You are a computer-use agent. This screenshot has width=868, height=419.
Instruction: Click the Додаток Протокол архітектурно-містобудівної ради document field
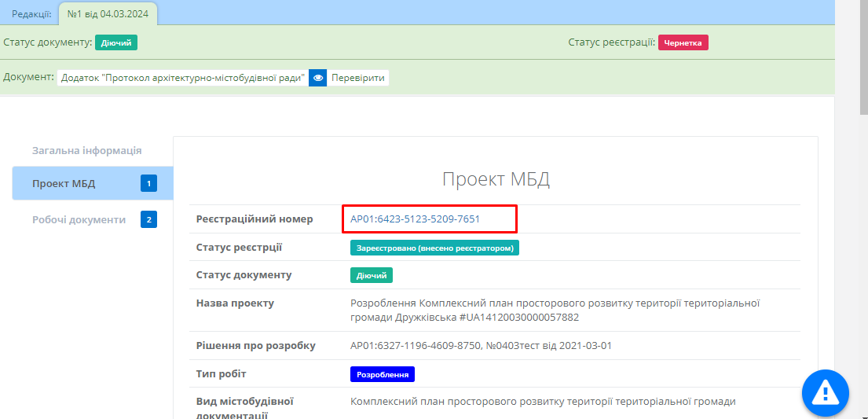pyautogui.click(x=182, y=78)
